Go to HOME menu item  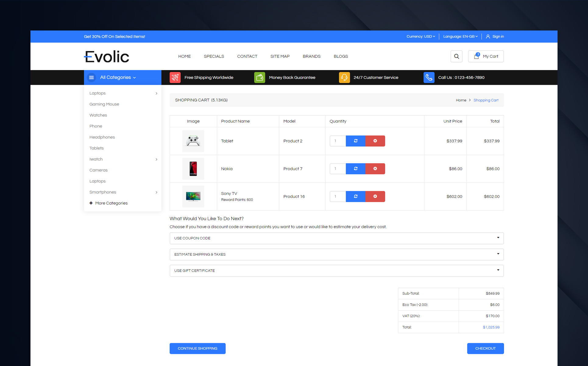[184, 56]
